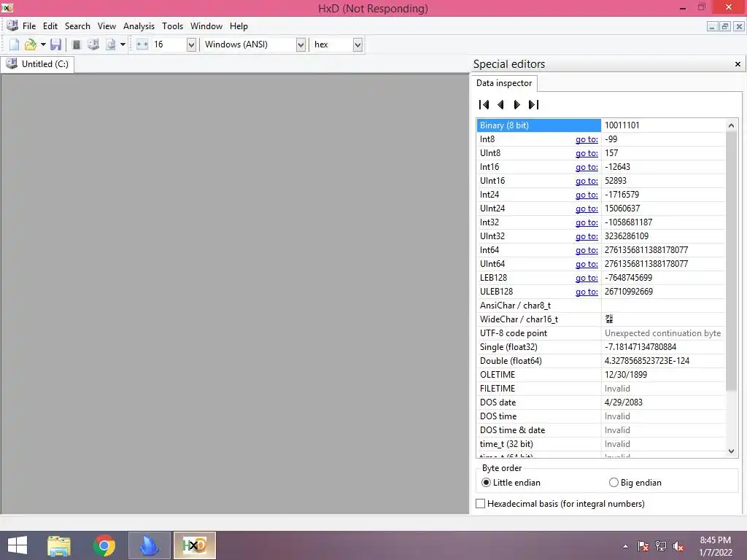Select Big endian byte order
The width and height of the screenshot is (747, 560).
(x=635, y=483)
